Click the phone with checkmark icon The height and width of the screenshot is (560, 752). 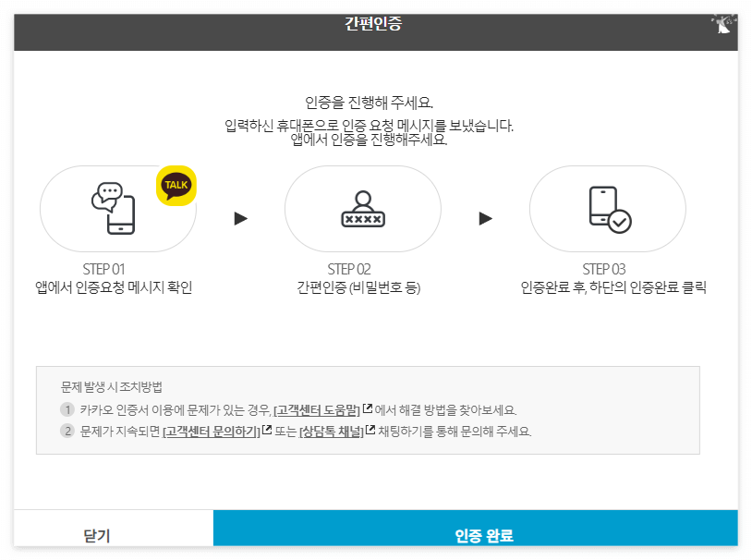610,210
